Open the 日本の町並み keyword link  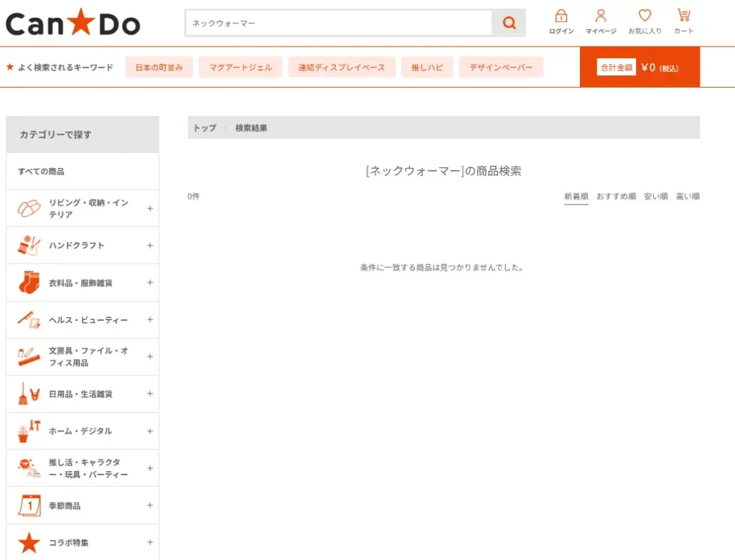159,67
